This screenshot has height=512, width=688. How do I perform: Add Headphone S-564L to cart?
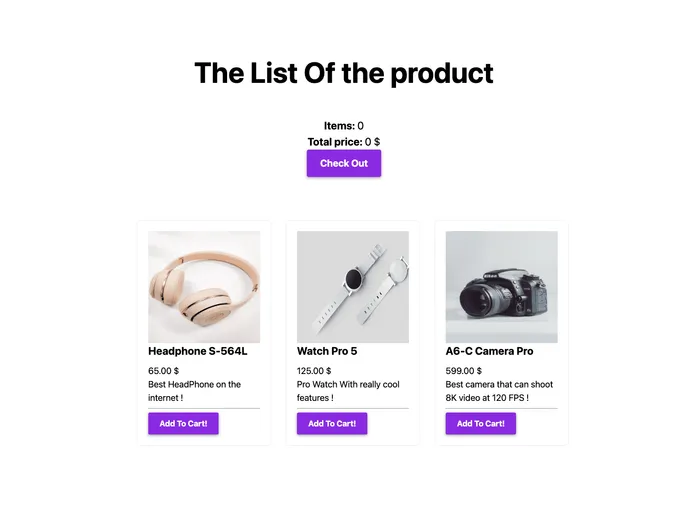tap(183, 424)
